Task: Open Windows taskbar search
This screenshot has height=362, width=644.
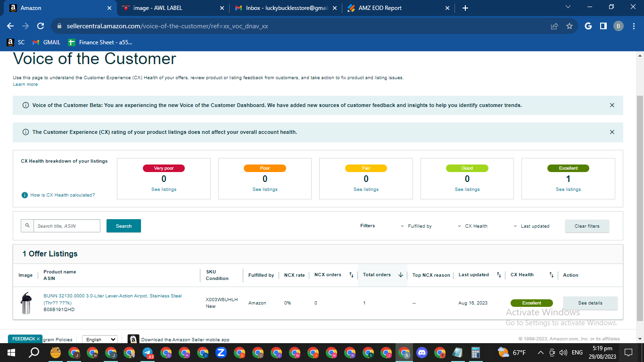Action: (x=34, y=353)
